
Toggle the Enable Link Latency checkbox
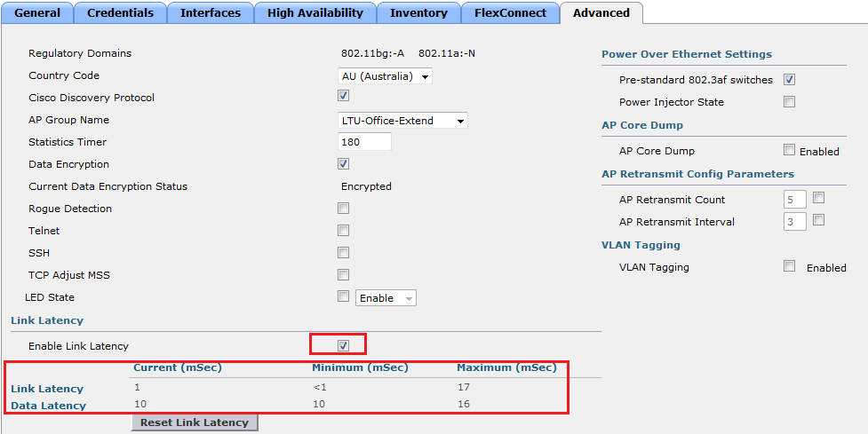pyautogui.click(x=344, y=345)
